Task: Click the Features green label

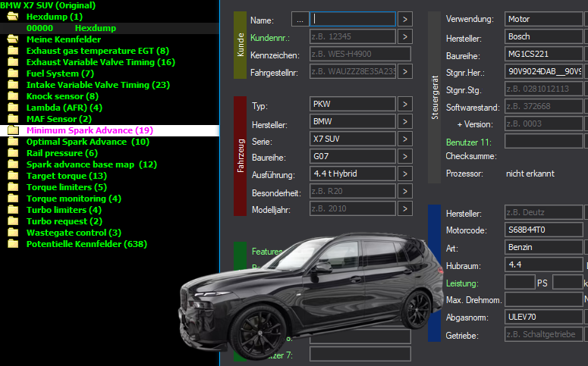Action: pyautogui.click(x=267, y=252)
